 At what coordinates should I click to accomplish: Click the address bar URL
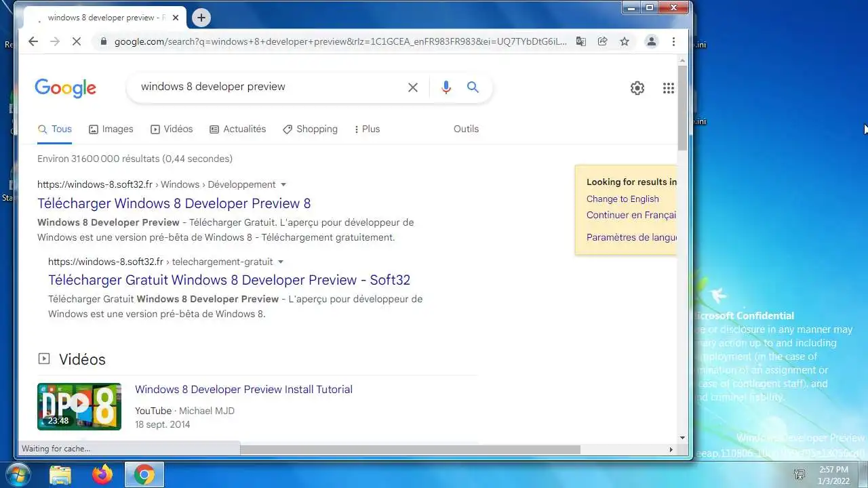[x=340, y=41]
